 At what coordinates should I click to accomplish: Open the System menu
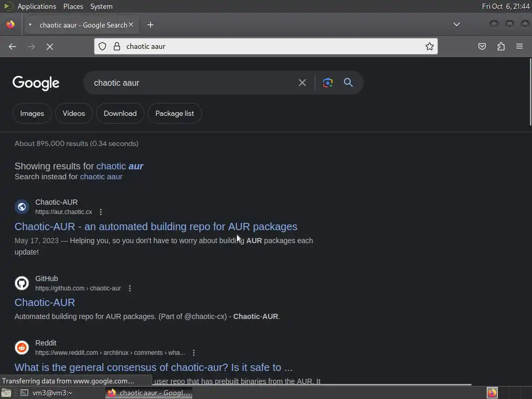(101, 6)
